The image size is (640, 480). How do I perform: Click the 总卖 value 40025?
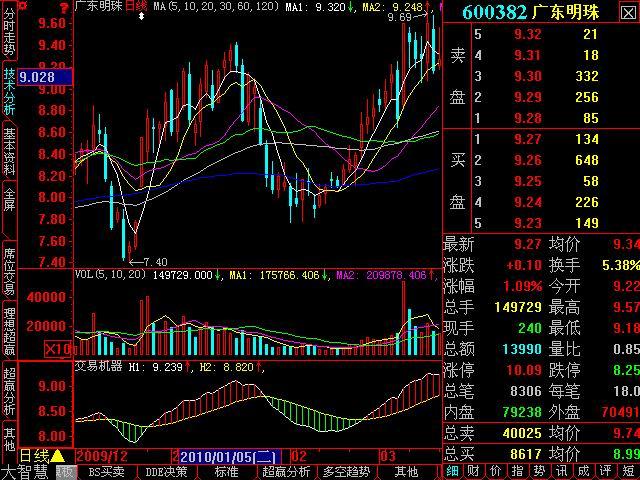pyautogui.click(x=522, y=433)
